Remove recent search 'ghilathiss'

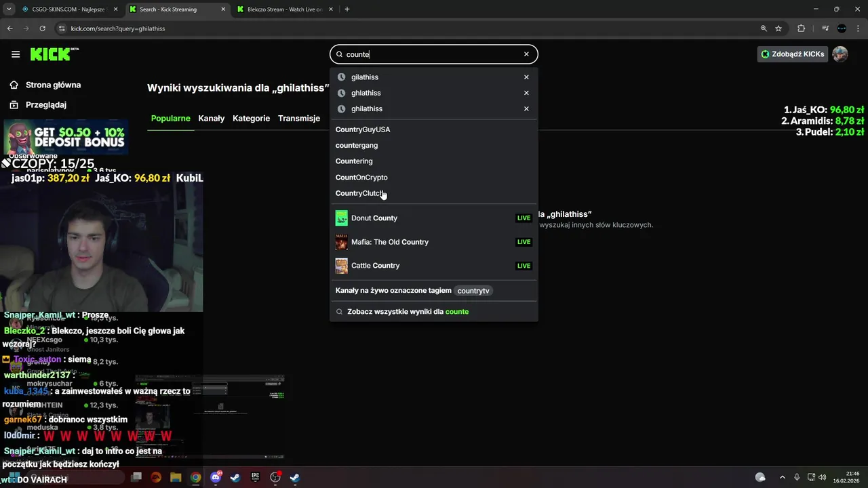[x=526, y=108]
